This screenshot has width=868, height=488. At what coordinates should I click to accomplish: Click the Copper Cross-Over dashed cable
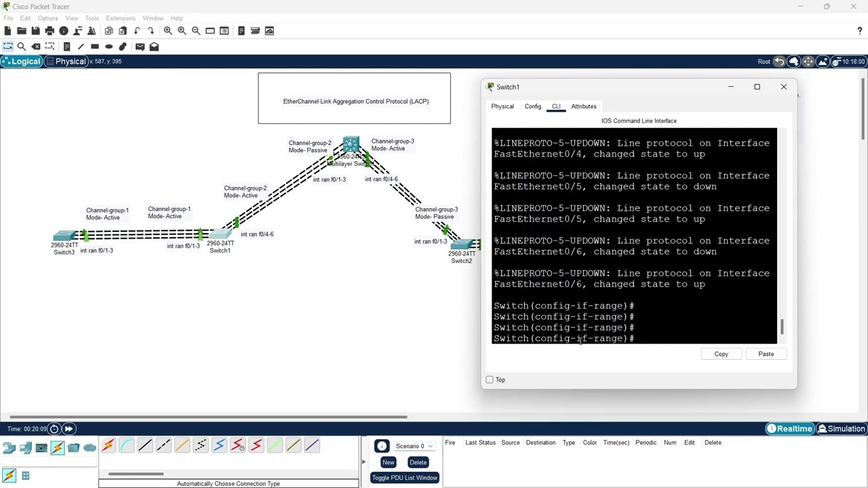pos(163,445)
